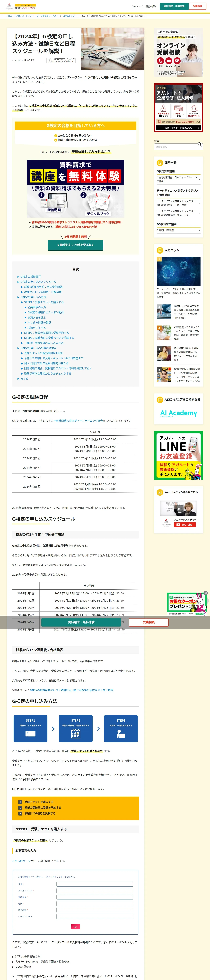Click the アガルートアカデミートップ breadcrumb
This screenshot has width=210, height=980.
(19, 16)
